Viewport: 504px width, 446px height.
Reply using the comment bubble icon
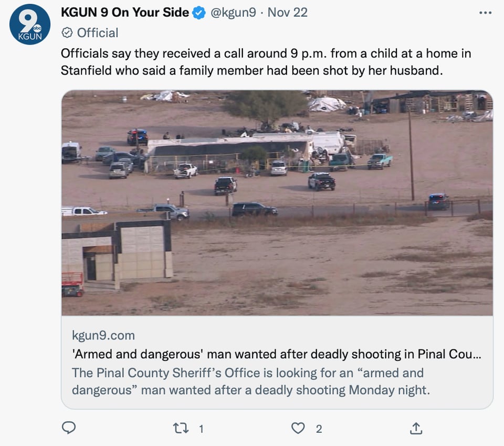[x=68, y=428]
